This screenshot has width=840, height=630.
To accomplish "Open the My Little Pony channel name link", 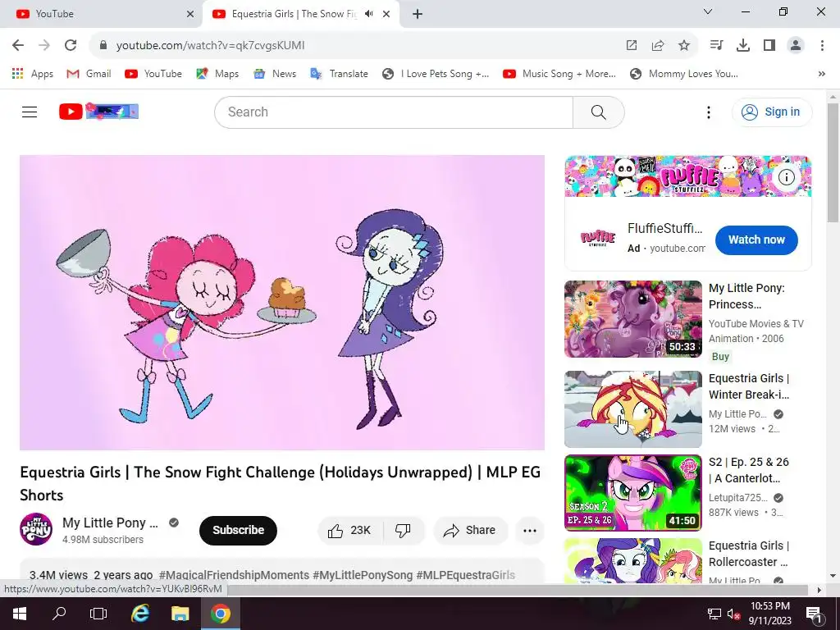I will click(x=111, y=523).
